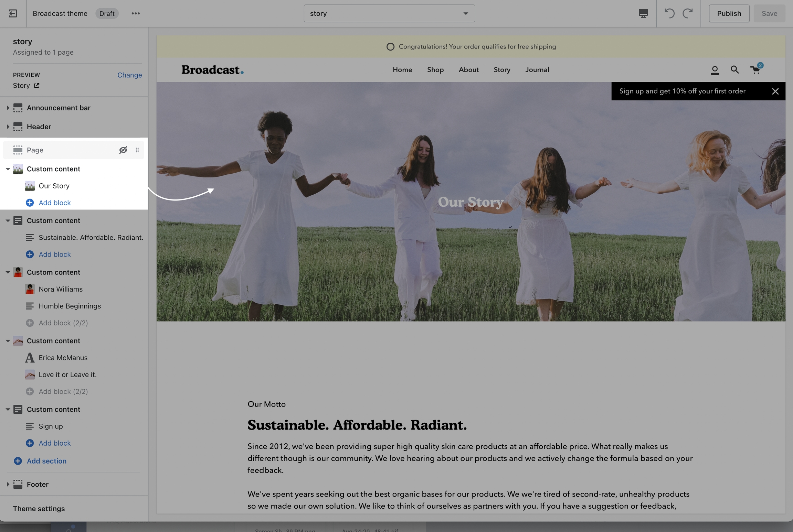This screenshot has width=793, height=532.
Task: Switch to desktop preview icon
Action: (x=643, y=13)
